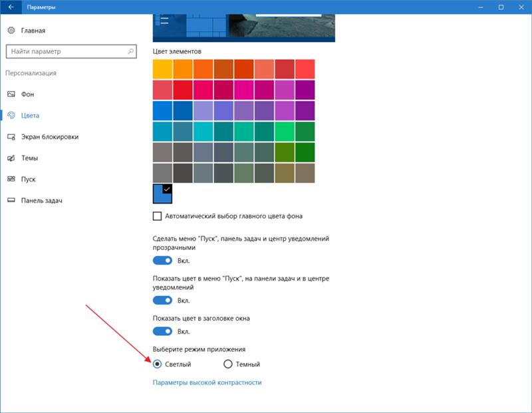532x413 pixels.
Task: Click the Темы brush icon
Action: 11,158
